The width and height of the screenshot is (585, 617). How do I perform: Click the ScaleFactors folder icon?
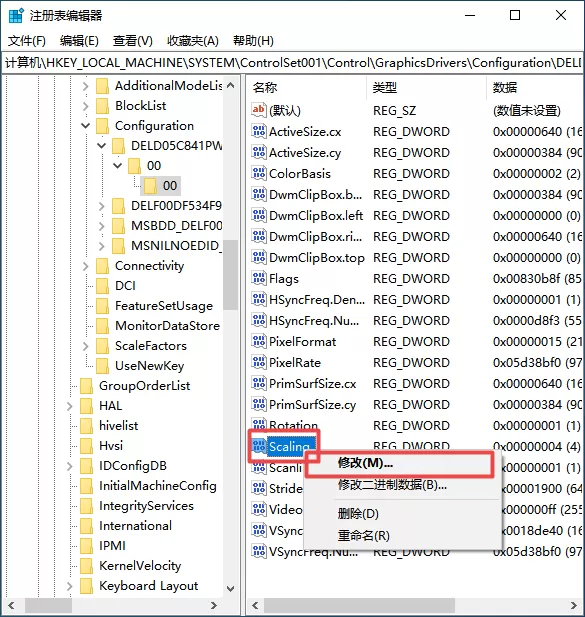(102, 346)
